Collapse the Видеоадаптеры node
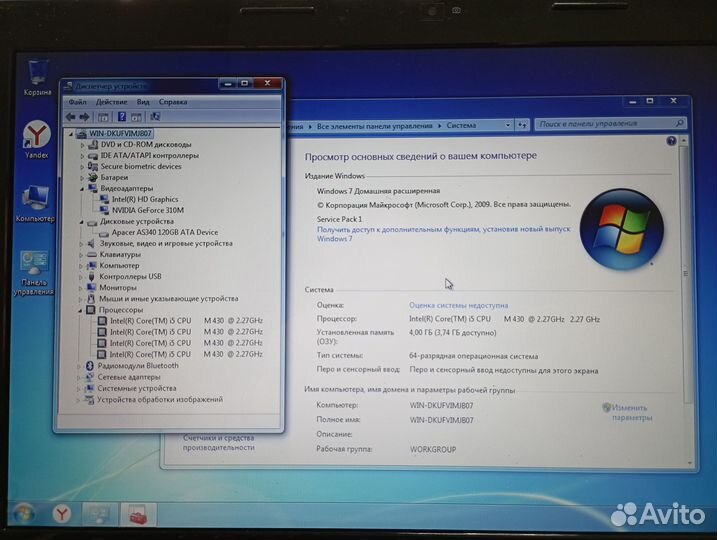The width and height of the screenshot is (717, 540). point(82,189)
